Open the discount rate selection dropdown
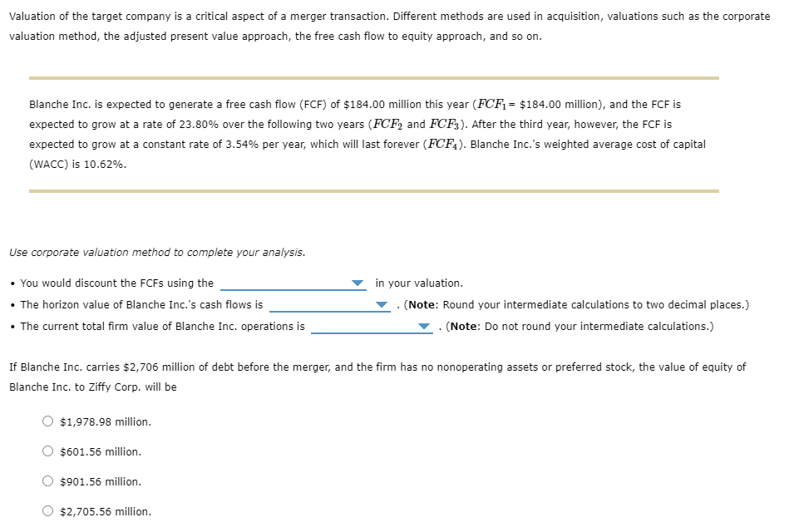 (x=358, y=283)
